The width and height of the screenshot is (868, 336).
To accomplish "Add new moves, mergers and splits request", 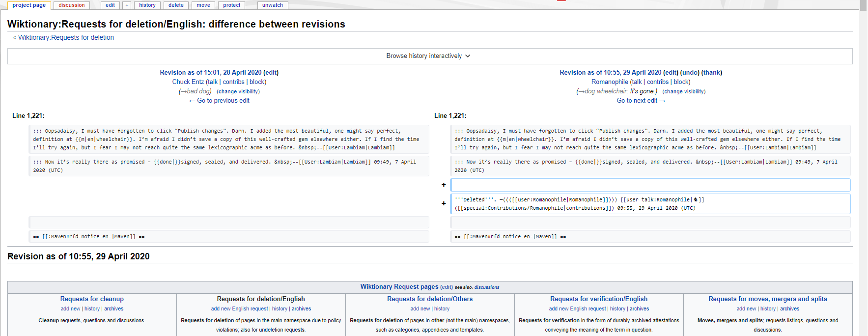I will 746,309.
